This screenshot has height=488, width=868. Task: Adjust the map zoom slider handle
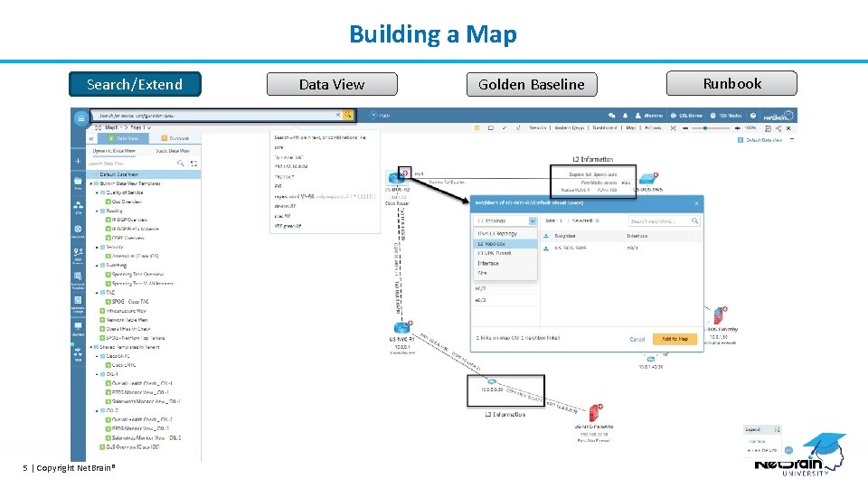tap(705, 127)
